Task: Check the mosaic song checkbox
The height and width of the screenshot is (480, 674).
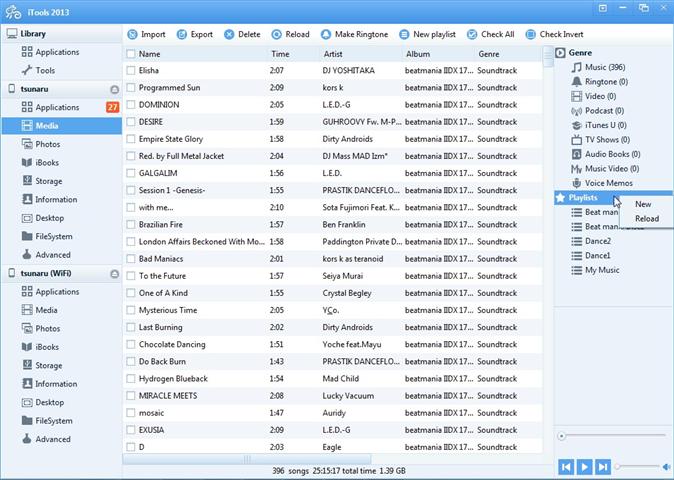Action: coord(131,413)
